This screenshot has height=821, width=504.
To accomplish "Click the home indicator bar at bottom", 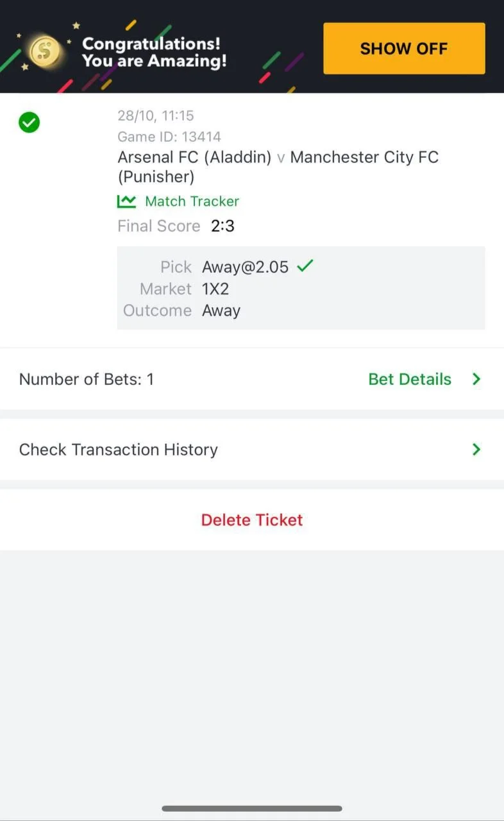I will (x=252, y=808).
